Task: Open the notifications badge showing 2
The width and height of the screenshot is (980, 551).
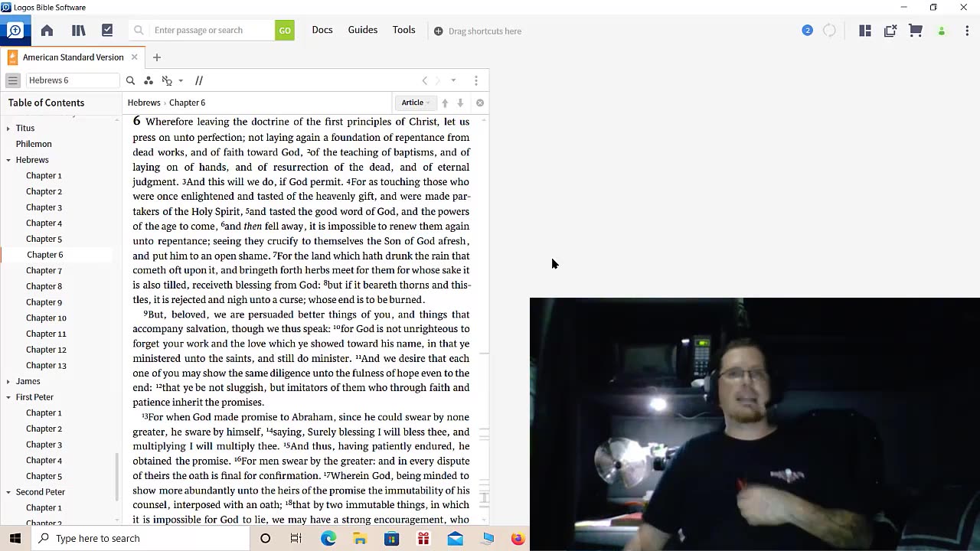Action: click(807, 31)
